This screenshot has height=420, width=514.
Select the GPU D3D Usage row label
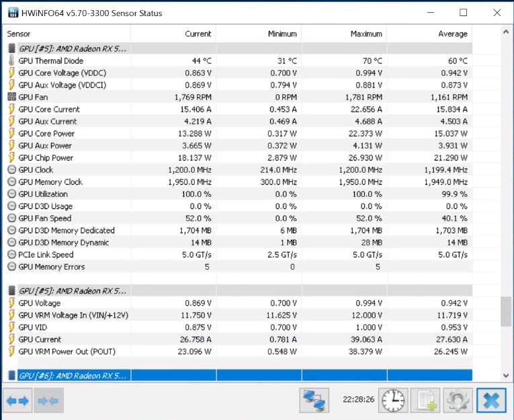point(46,206)
